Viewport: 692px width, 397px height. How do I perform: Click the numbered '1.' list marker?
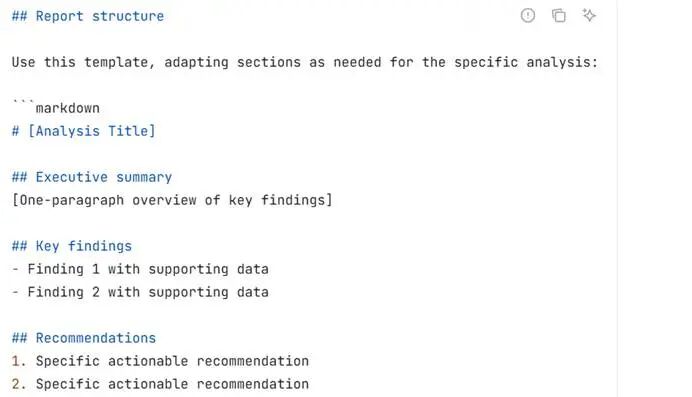[19, 361]
